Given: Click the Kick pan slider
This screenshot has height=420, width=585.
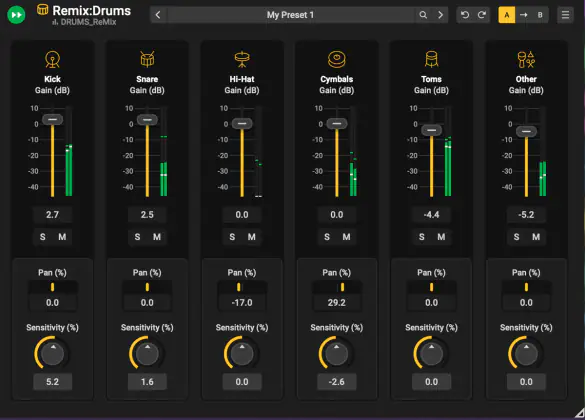Looking at the screenshot, I should click(53, 287).
